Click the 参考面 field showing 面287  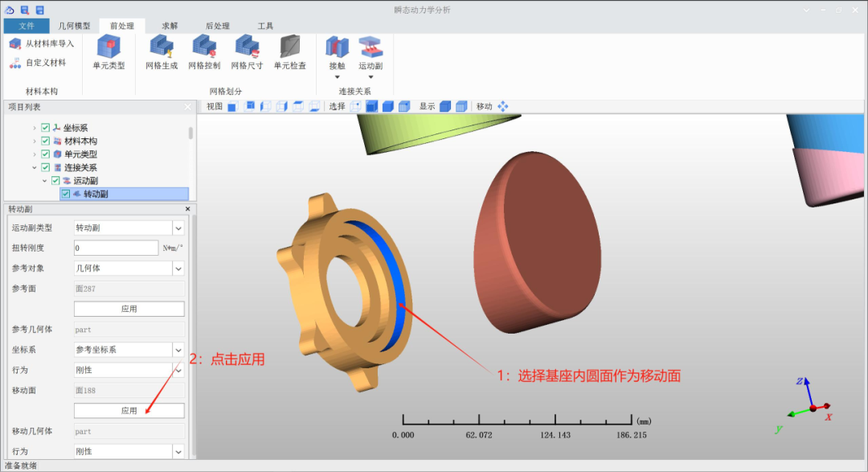coord(129,289)
